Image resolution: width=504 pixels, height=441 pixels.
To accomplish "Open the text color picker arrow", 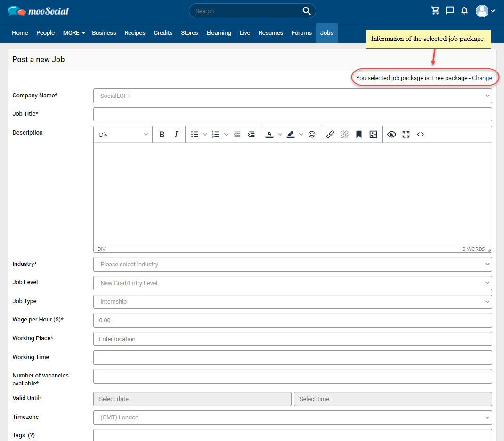I will coord(280,135).
